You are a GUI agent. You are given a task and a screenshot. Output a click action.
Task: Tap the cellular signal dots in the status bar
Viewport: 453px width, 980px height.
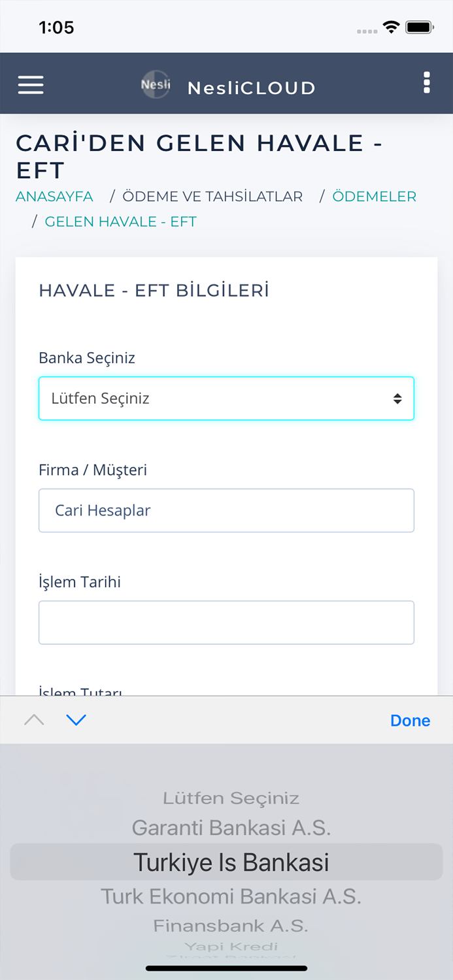tap(365, 29)
